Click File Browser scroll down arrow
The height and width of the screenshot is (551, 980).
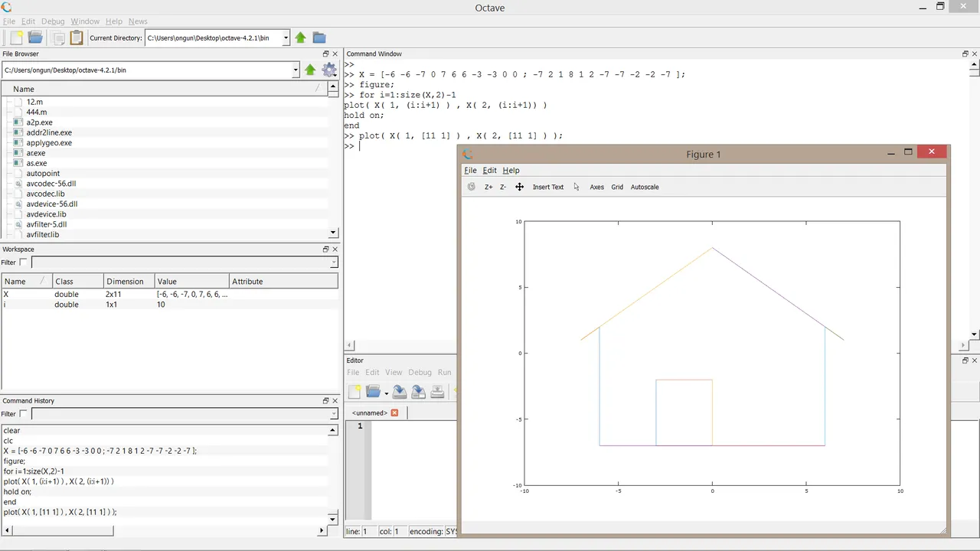click(333, 233)
